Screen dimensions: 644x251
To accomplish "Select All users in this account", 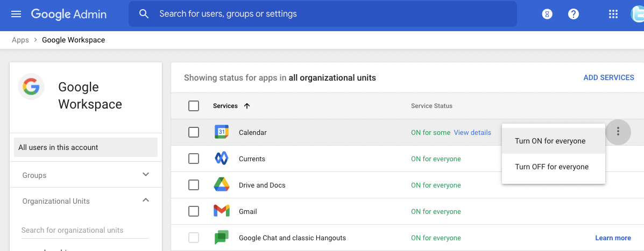I will (x=86, y=147).
